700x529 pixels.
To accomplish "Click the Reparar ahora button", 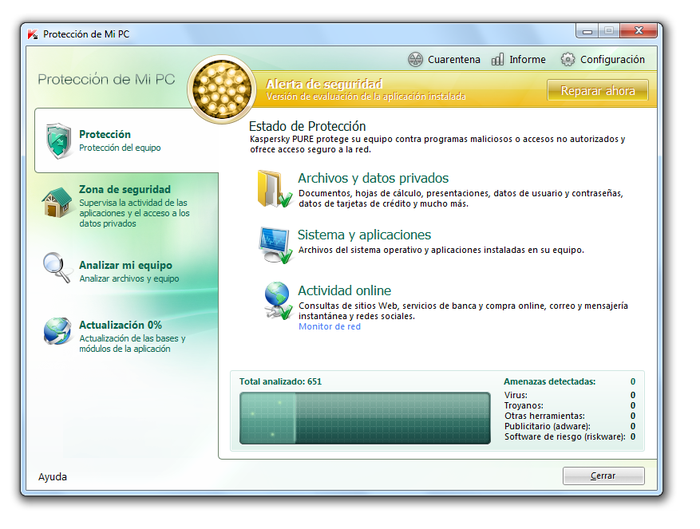I will point(598,91).
